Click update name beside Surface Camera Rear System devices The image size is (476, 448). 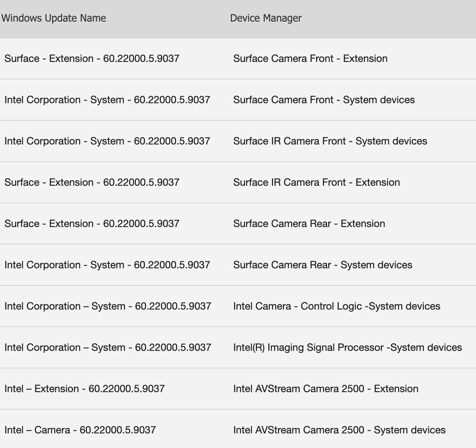(107, 265)
